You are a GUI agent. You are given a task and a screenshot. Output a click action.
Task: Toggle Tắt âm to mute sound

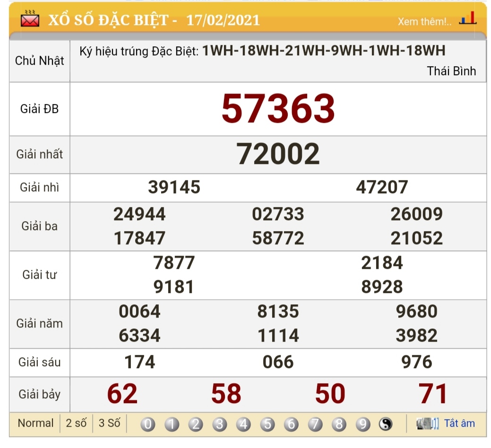(x=459, y=423)
